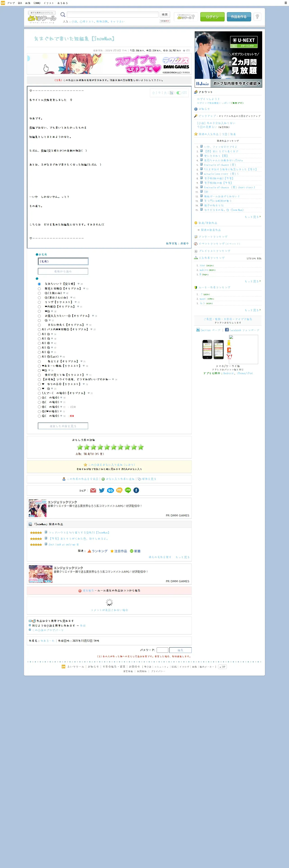Screen dimensions: 289x868
Task: Toggle the CSS switch in text box
Action: pos(179,93)
